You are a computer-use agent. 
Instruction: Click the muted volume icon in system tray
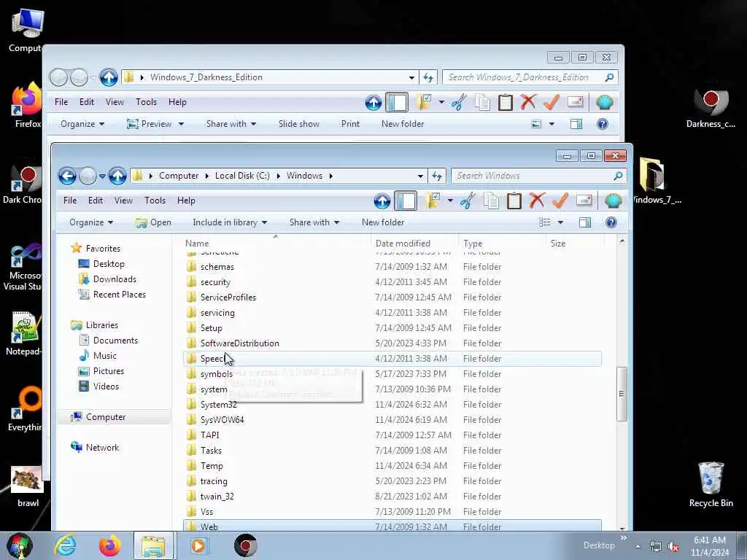point(673,547)
